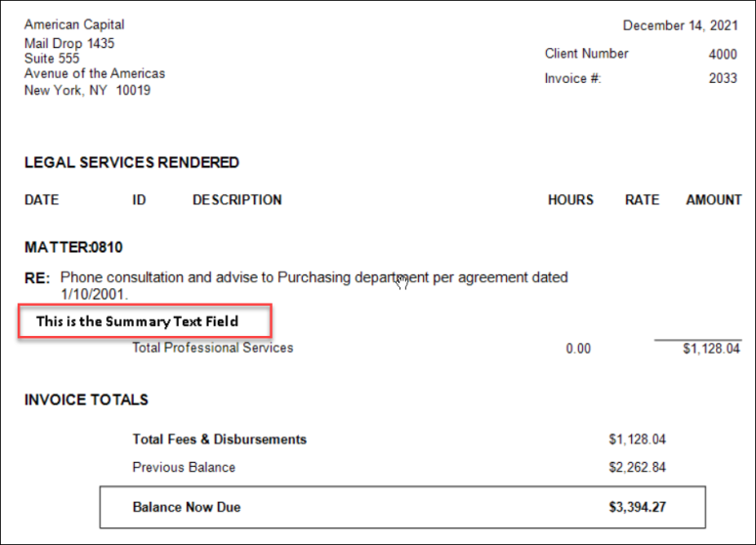756x545 pixels.
Task: Select the AMOUNT column header
Action: click(x=713, y=200)
